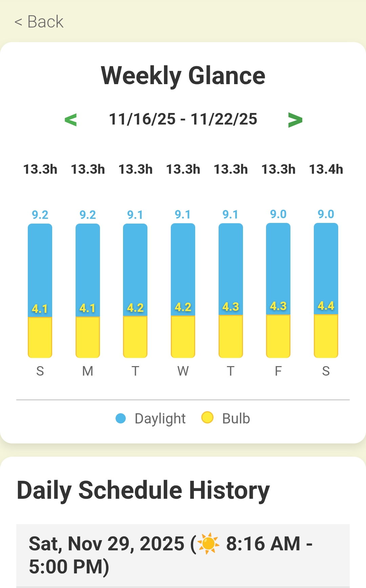This screenshot has width=366, height=588.
Task: Tap the Daily Schedule History heading
Action: [x=143, y=490]
